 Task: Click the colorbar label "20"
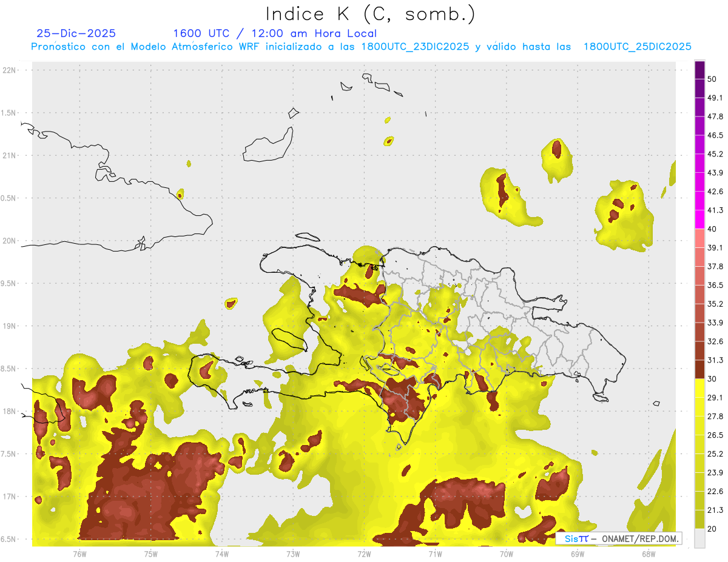coord(713,529)
